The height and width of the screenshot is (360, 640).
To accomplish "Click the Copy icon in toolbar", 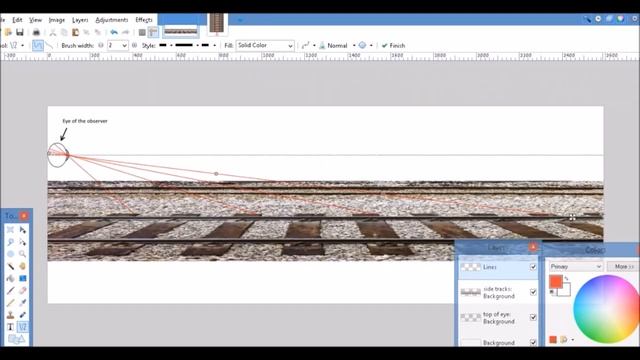I will tap(64, 32).
